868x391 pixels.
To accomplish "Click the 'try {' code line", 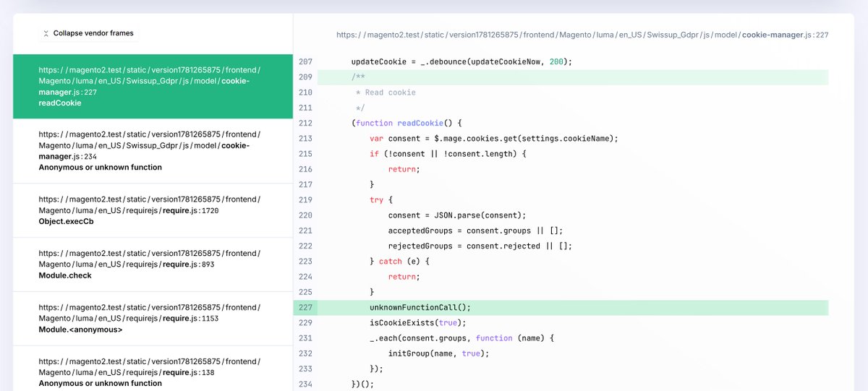I will pos(381,199).
